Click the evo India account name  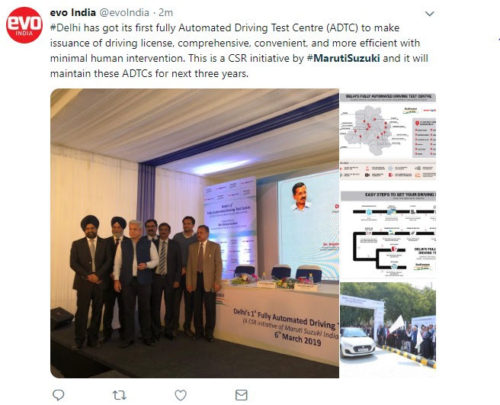[x=73, y=13]
